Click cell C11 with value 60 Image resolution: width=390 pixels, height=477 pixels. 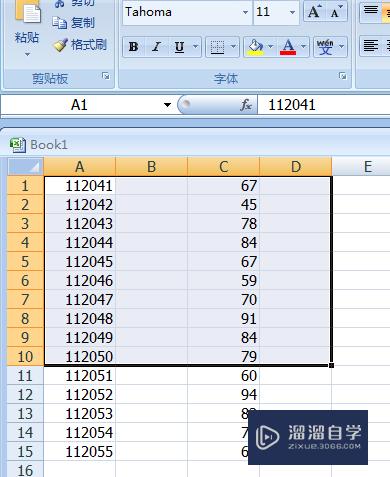coord(224,376)
